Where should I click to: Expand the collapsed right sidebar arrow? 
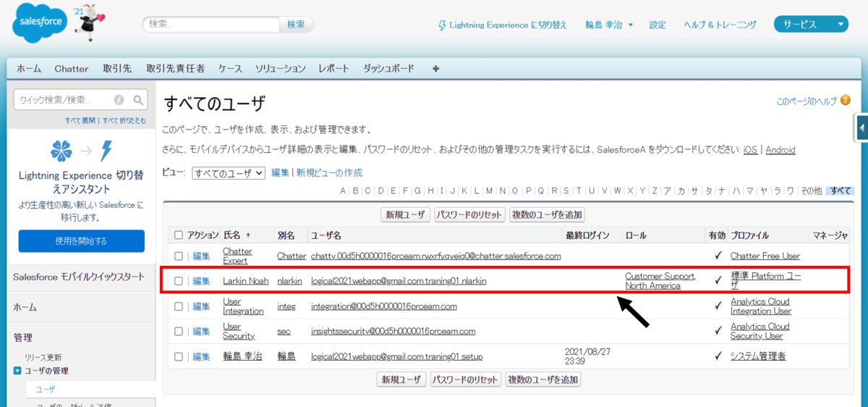[861, 128]
